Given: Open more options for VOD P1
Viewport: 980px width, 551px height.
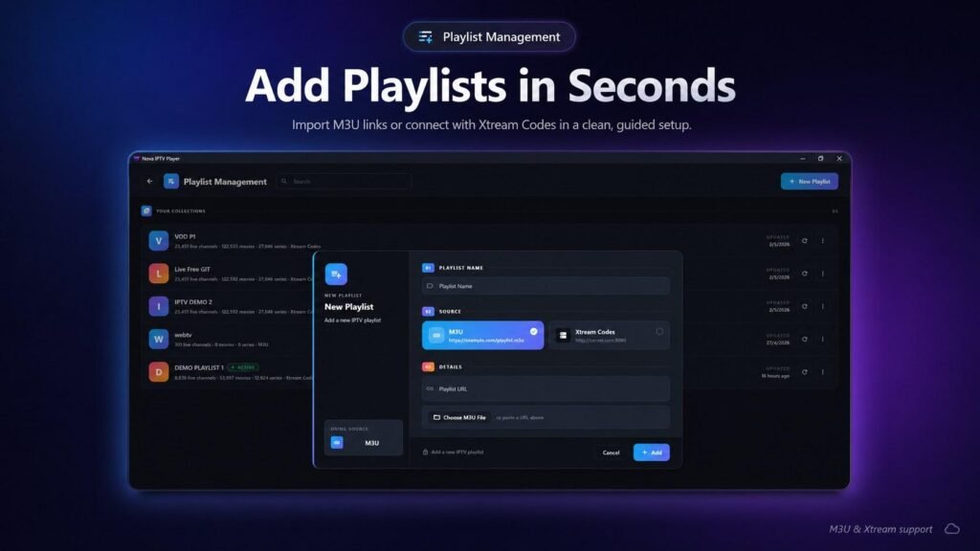Looking at the screenshot, I should [822, 240].
